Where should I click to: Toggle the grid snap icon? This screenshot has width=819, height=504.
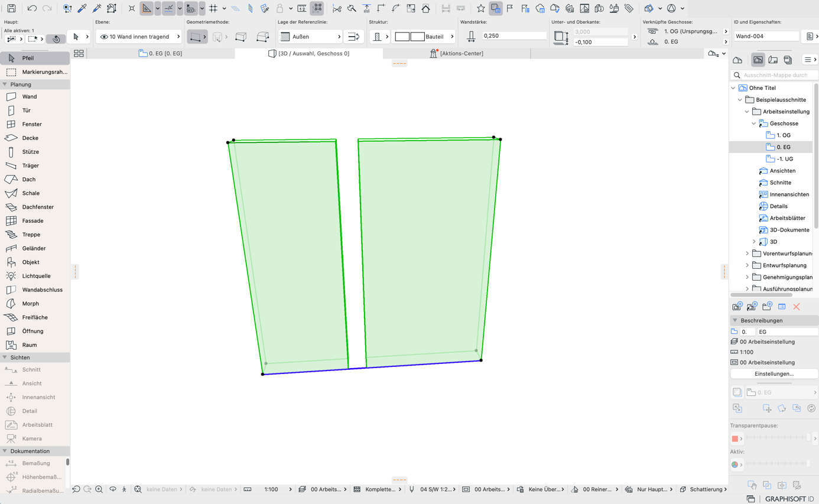213,8
